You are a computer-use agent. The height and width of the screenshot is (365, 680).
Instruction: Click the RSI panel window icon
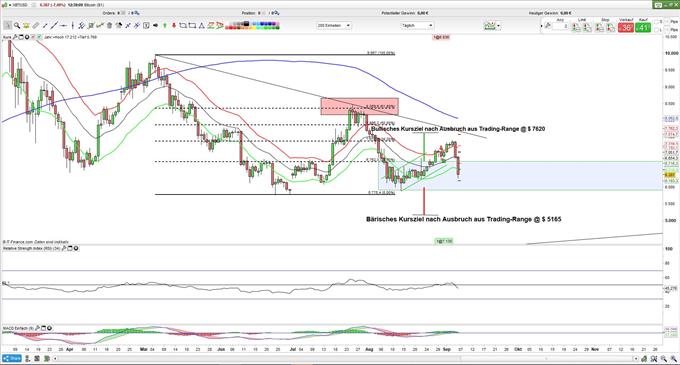(x=70, y=248)
